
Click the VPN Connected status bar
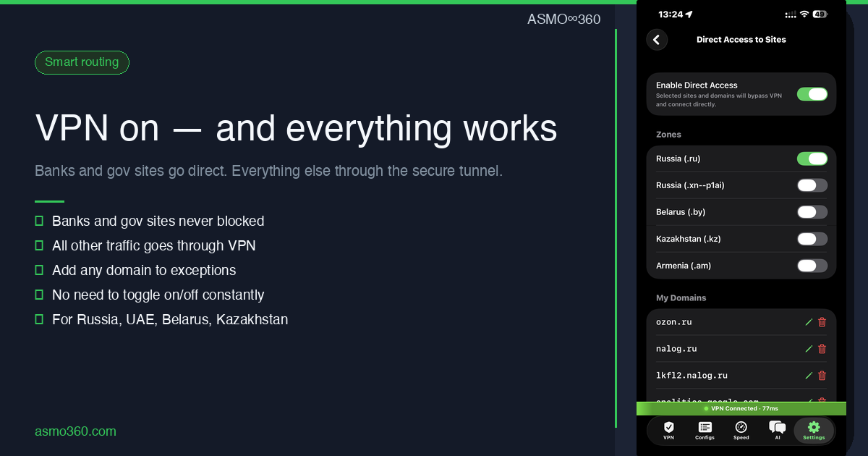tap(741, 408)
